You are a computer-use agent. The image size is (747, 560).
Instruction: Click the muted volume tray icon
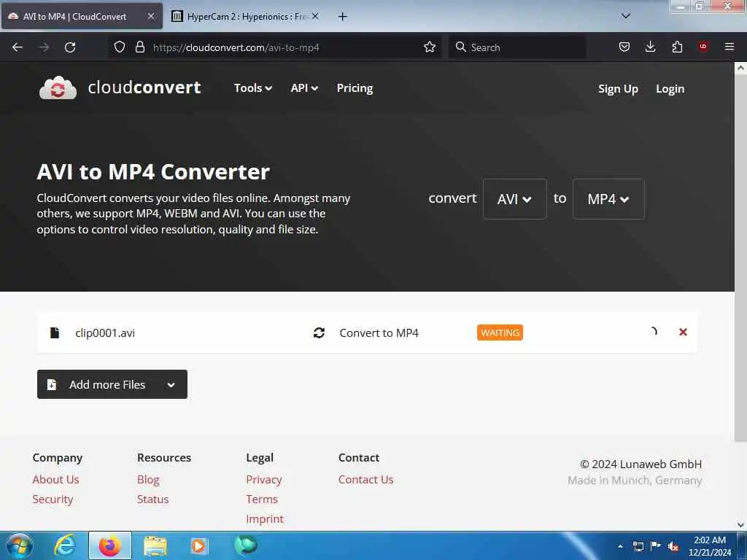pyautogui.click(x=673, y=547)
